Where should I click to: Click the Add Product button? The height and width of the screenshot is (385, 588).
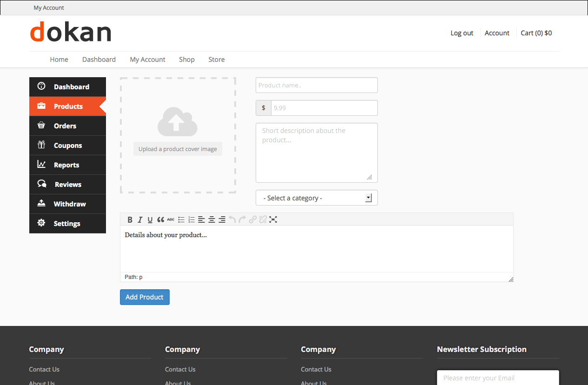pyautogui.click(x=145, y=297)
